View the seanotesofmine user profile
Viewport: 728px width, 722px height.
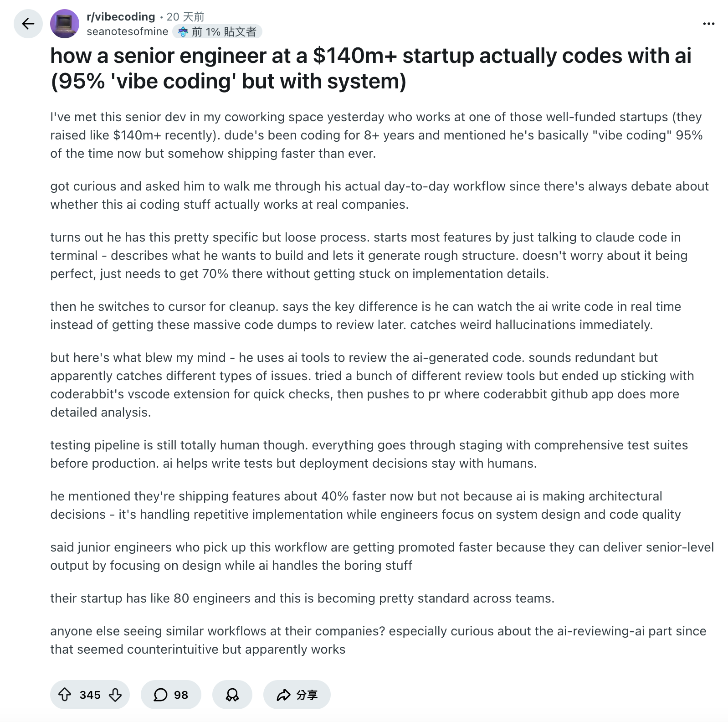click(x=128, y=31)
